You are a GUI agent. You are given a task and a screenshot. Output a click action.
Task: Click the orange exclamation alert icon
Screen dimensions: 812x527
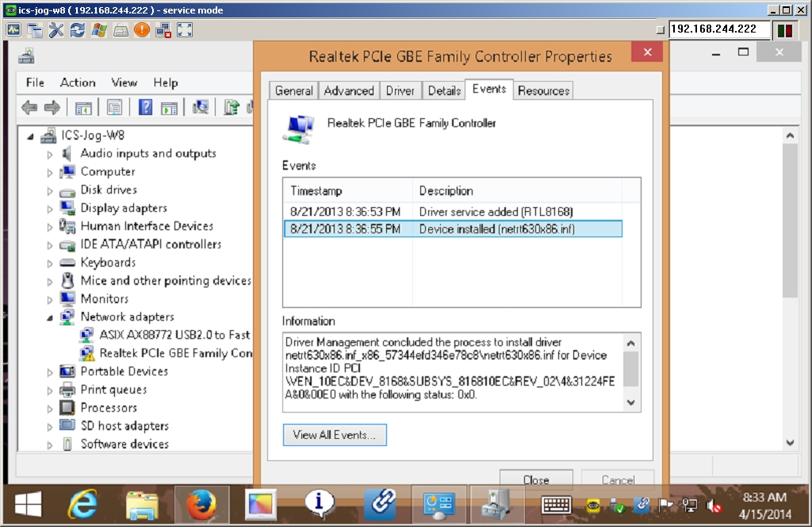click(x=141, y=30)
